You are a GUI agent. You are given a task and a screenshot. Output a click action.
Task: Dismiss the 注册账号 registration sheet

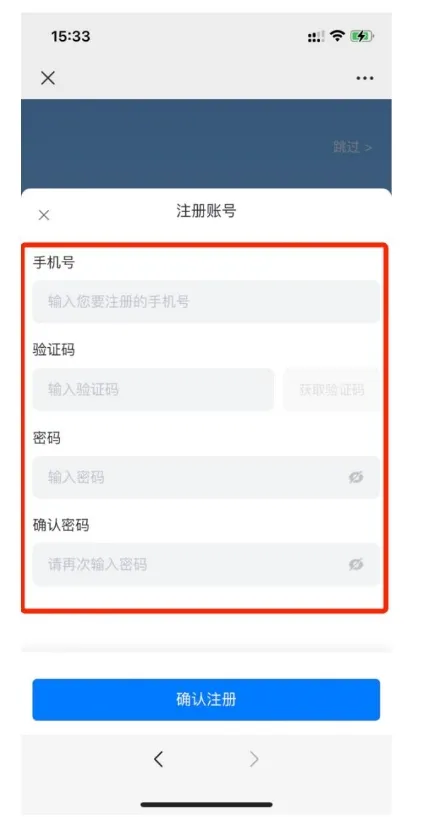click(x=44, y=215)
